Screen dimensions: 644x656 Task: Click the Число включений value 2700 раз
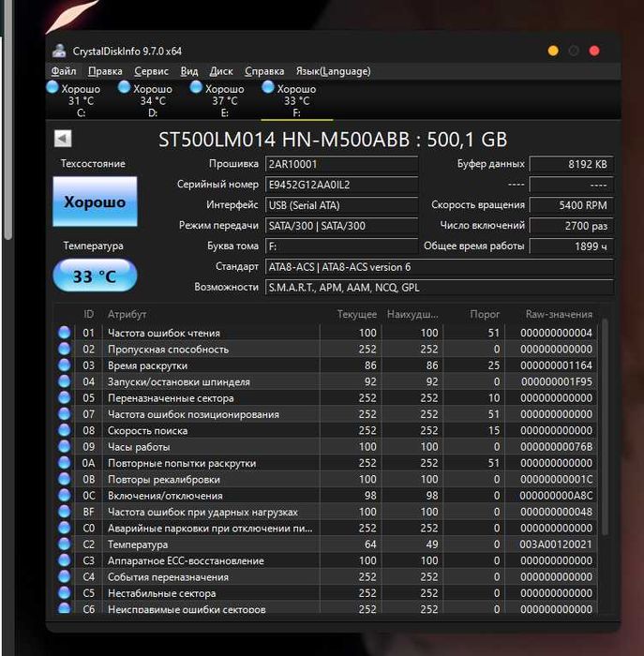571,226
